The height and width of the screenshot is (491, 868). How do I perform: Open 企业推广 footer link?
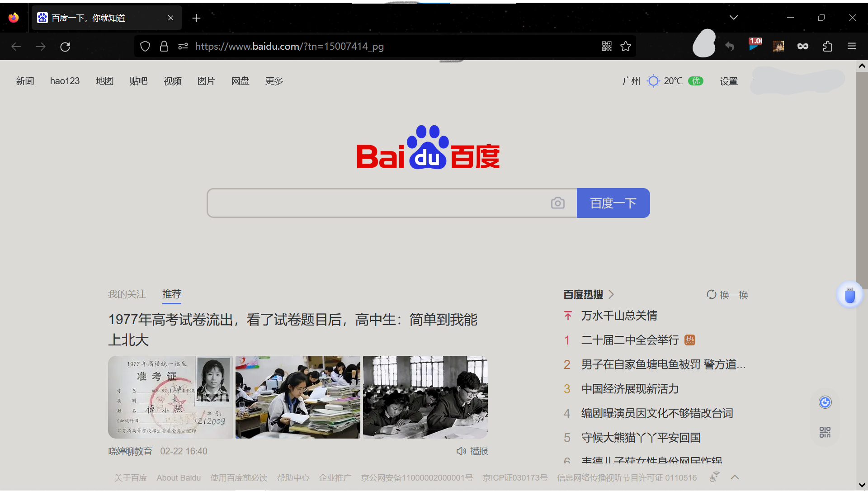pos(335,478)
